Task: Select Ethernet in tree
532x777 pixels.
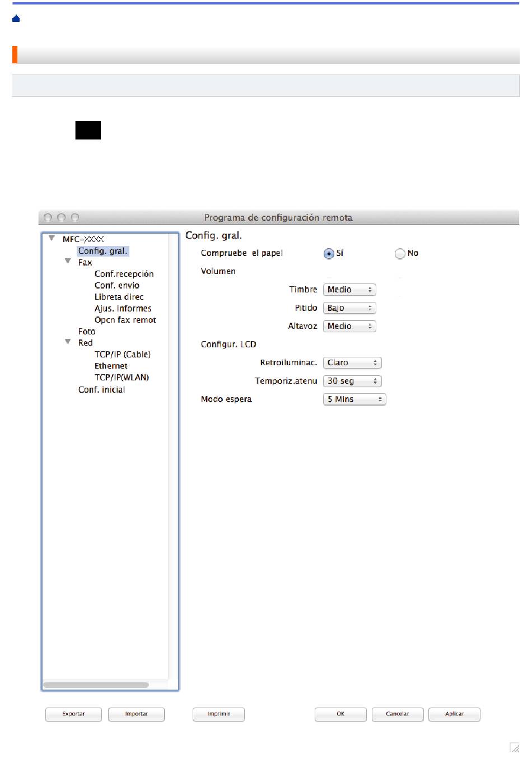Action: pos(111,366)
